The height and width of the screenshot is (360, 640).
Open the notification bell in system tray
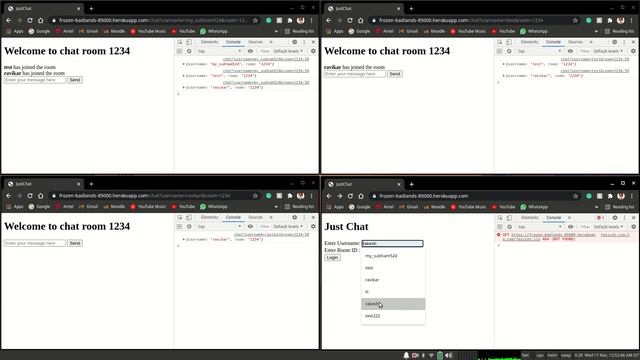(x=406, y=356)
